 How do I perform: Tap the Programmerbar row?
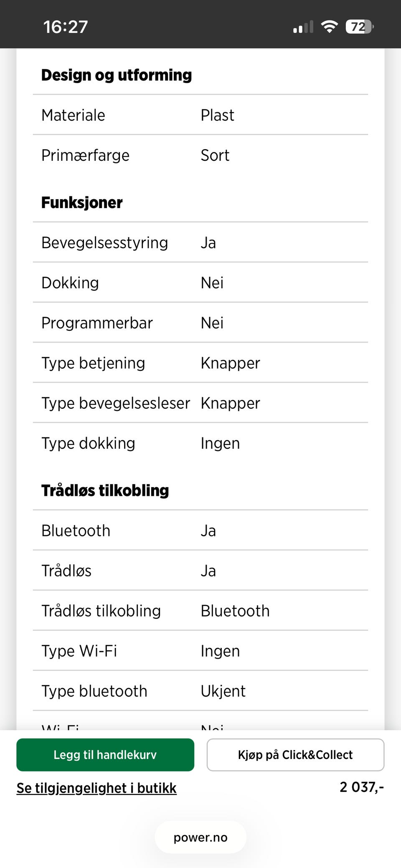(x=200, y=323)
